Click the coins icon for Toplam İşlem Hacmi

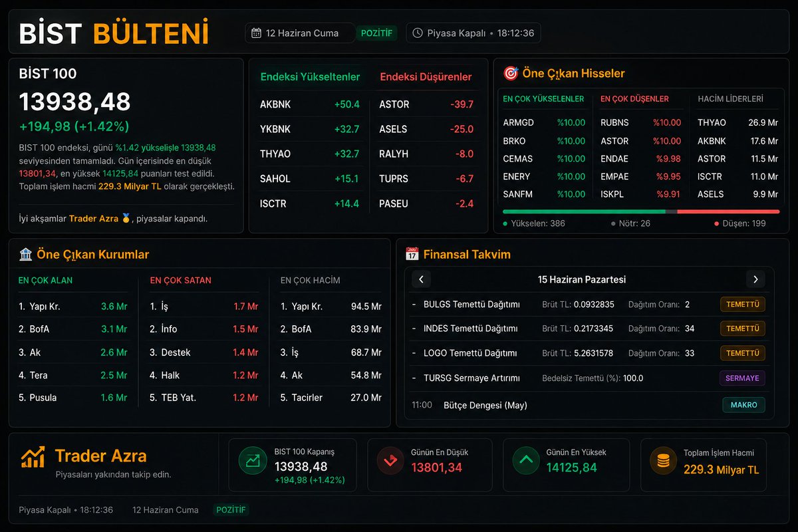662,461
